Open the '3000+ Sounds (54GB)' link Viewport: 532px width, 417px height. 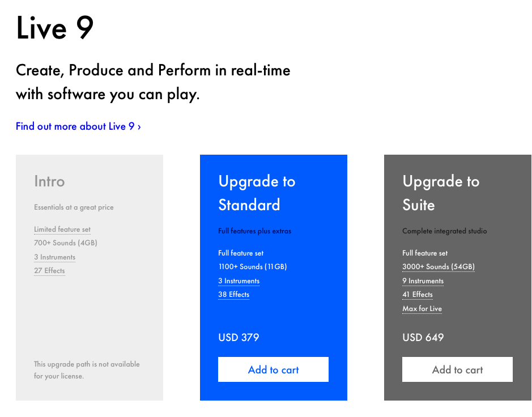[439, 267]
